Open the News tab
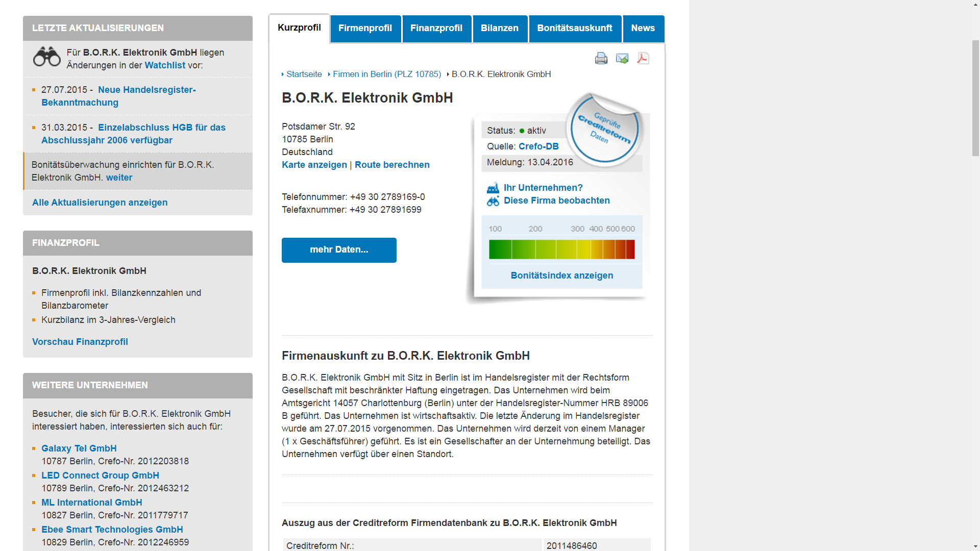This screenshot has height=551, width=980. (x=643, y=29)
